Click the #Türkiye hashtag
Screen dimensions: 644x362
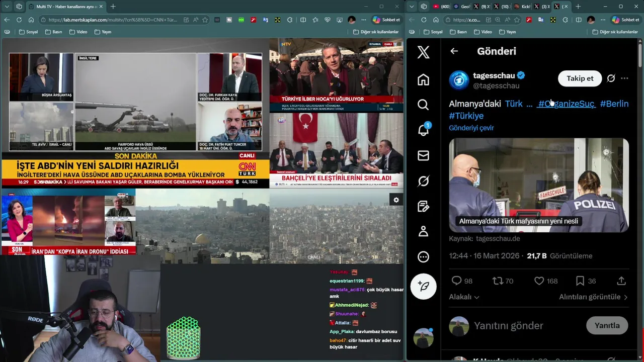466,116
